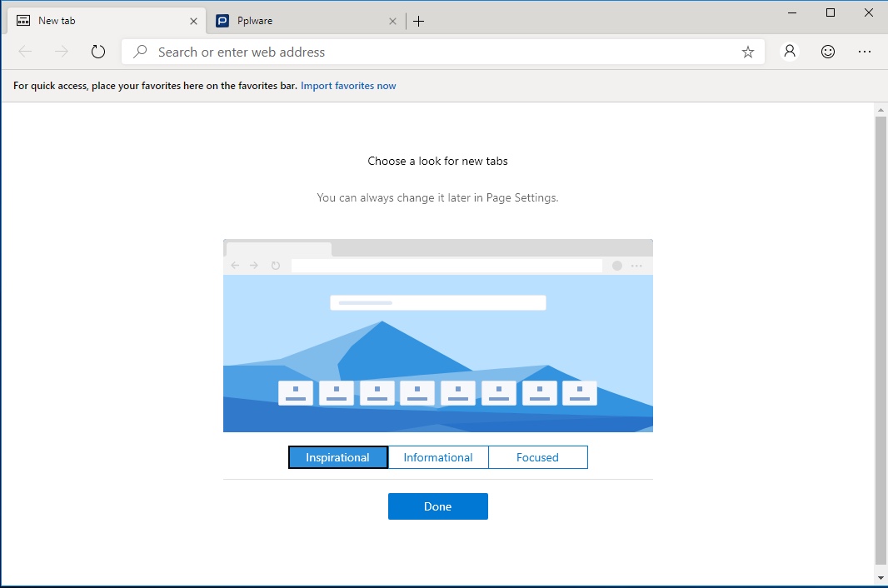Select the Informational layout option
888x588 pixels.
click(x=437, y=457)
